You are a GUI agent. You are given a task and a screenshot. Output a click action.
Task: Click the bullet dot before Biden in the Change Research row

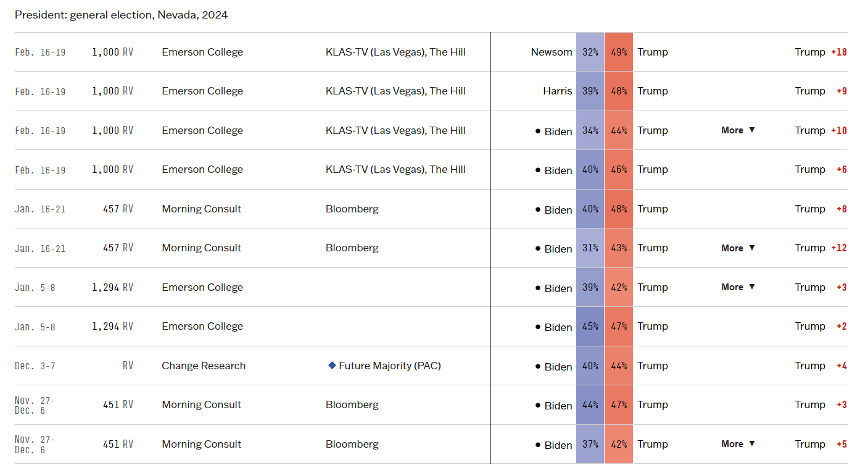click(538, 366)
